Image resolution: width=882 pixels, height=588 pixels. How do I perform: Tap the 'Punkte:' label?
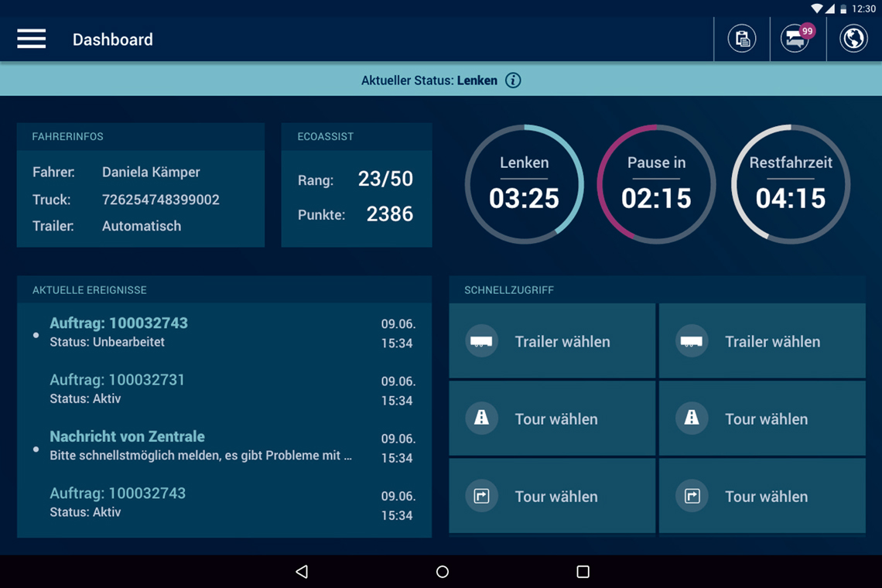pyautogui.click(x=321, y=215)
